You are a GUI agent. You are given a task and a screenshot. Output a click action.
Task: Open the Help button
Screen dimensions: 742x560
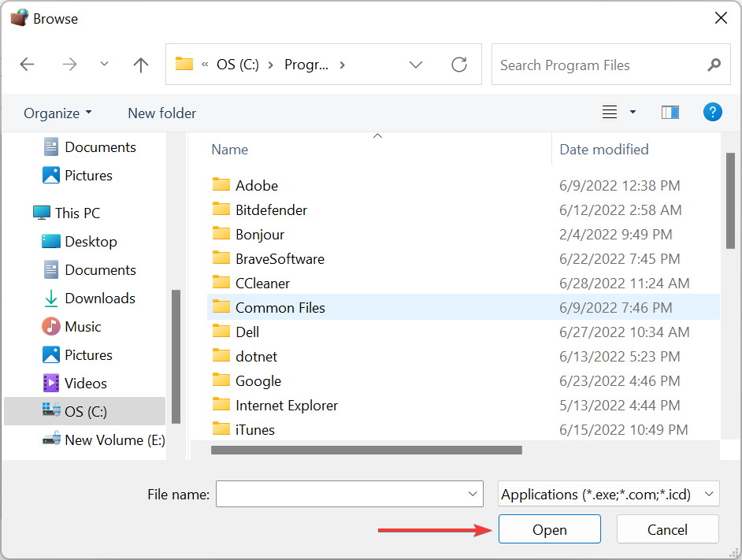(x=712, y=112)
